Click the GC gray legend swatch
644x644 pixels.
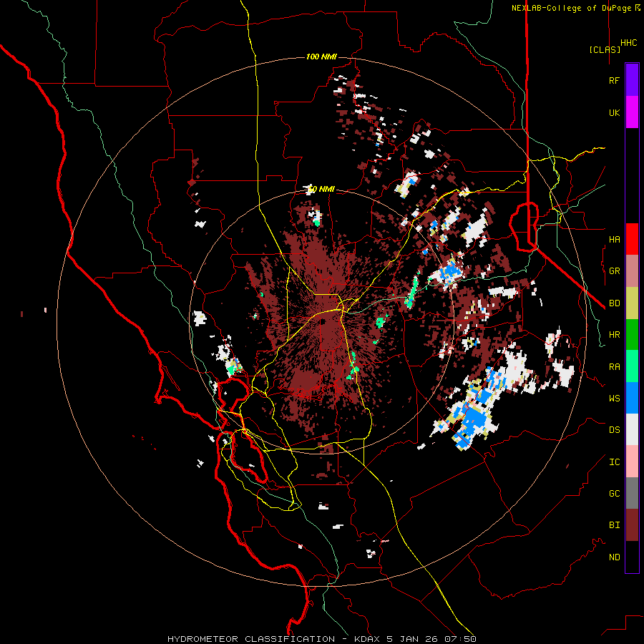point(632,493)
